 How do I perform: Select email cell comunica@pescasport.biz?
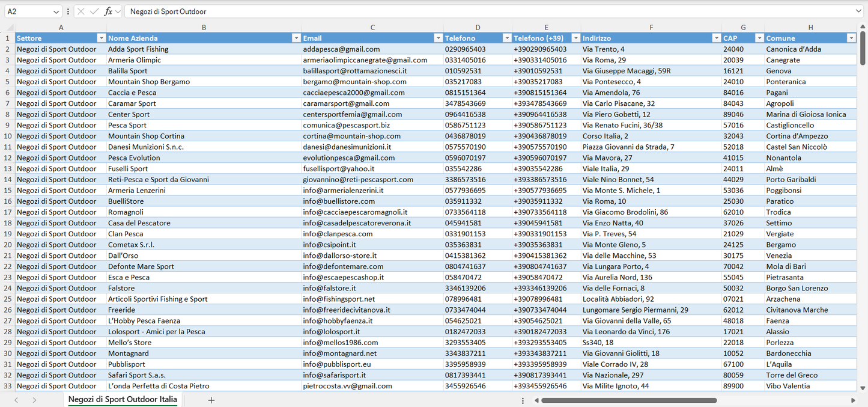click(372, 125)
